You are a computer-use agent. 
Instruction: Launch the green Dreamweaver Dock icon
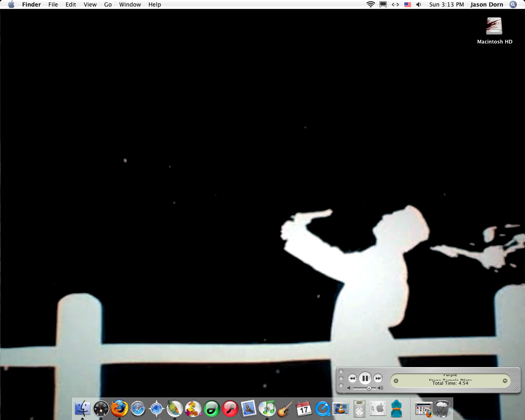pyautogui.click(x=212, y=409)
